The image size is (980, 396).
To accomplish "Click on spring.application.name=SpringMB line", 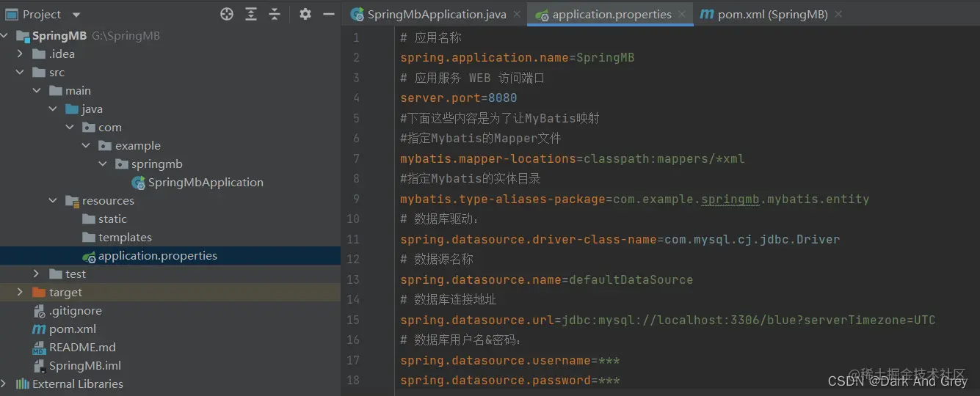I will click(517, 57).
